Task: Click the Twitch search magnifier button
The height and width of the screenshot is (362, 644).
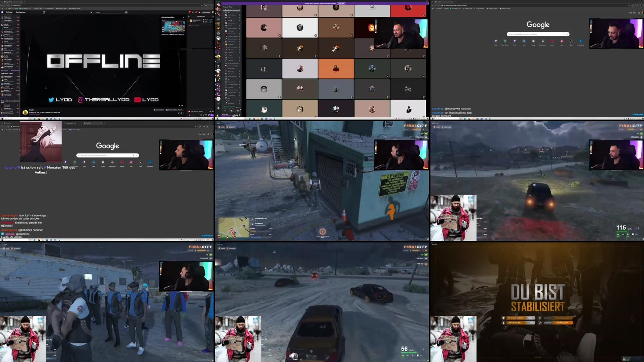Action: (126, 12)
